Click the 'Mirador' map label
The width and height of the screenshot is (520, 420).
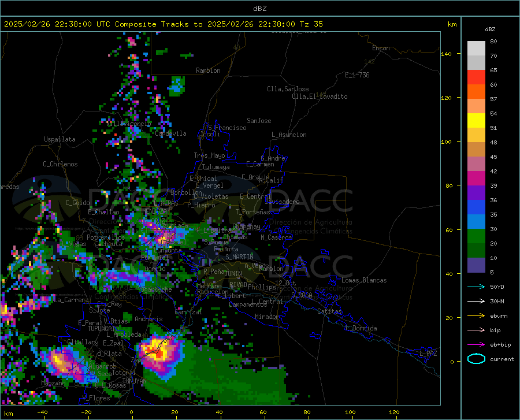point(266,317)
